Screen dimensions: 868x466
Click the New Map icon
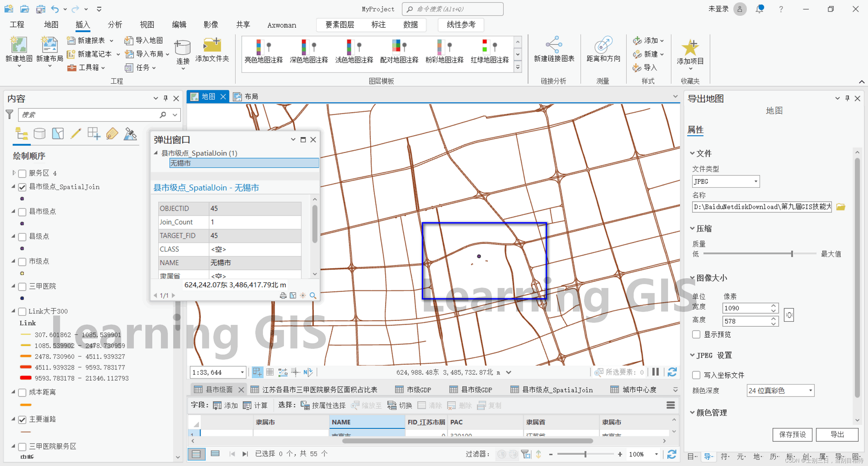point(19,45)
